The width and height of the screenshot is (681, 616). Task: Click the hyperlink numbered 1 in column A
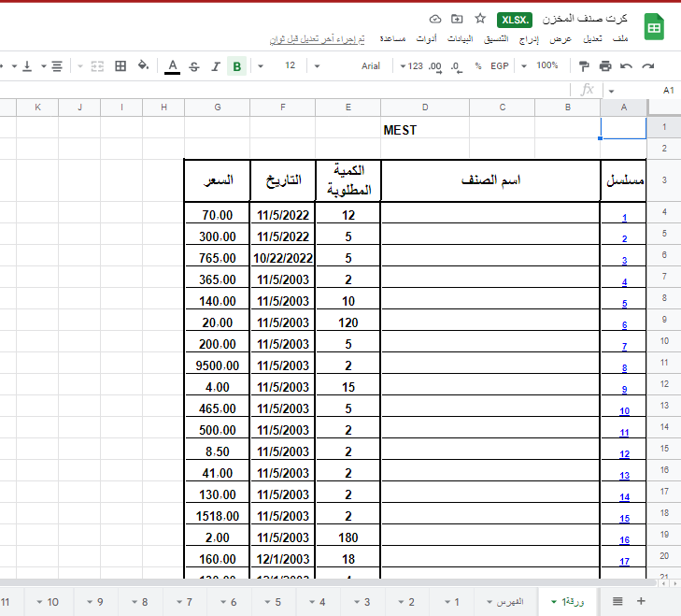tap(624, 218)
